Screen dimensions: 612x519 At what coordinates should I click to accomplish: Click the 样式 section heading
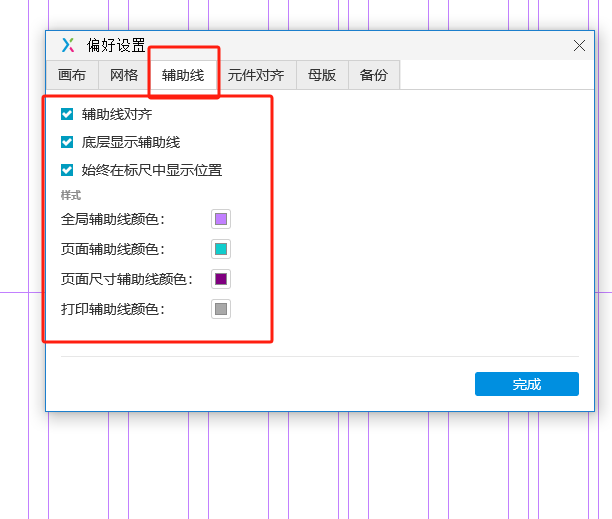click(71, 195)
